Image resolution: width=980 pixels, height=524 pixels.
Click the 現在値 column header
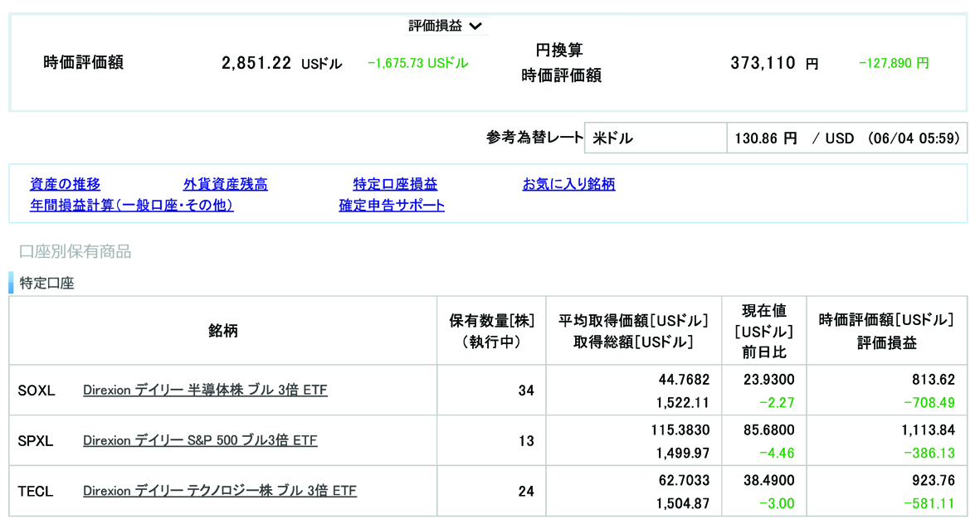click(763, 331)
